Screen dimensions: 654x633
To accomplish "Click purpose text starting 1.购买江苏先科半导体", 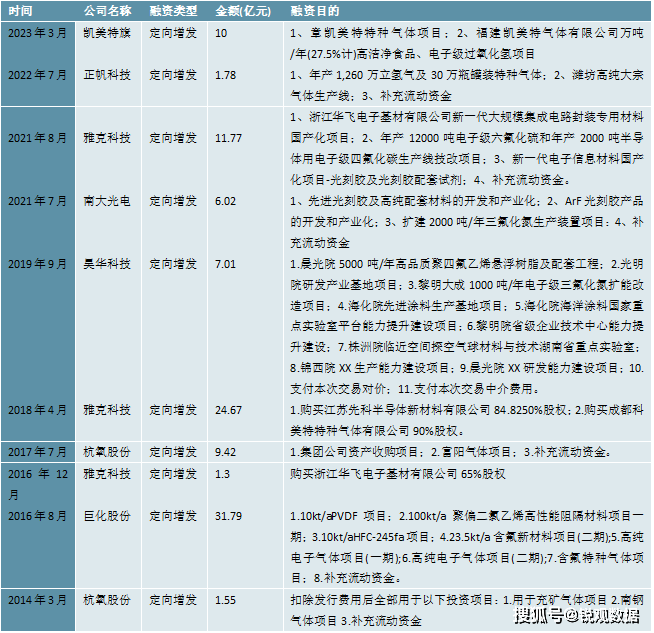I will click(x=467, y=420).
